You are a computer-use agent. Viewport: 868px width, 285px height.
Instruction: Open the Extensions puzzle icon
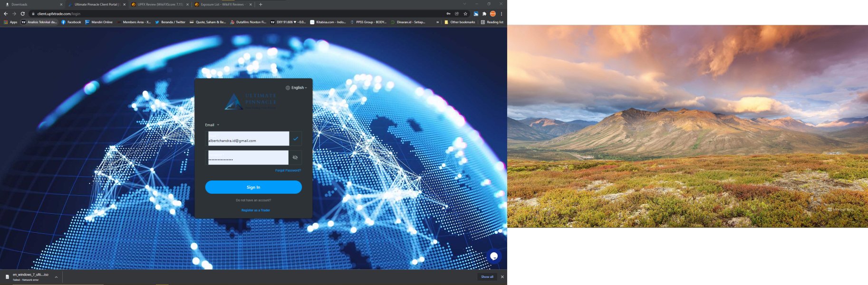(484, 14)
